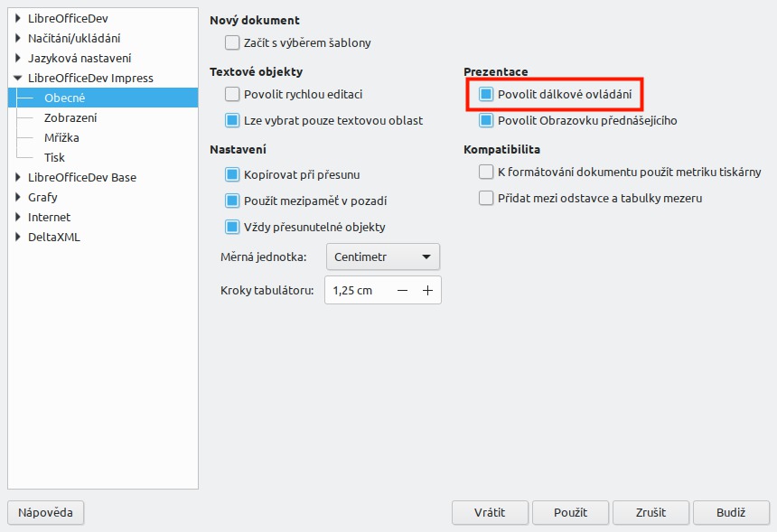Click the Nápověda help button

click(x=45, y=512)
